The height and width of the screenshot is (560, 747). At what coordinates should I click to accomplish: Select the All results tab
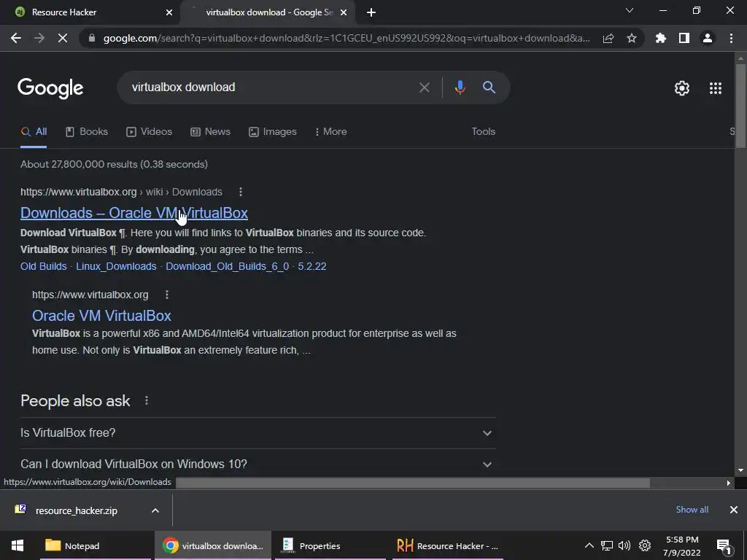pyautogui.click(x=34, y=132)
